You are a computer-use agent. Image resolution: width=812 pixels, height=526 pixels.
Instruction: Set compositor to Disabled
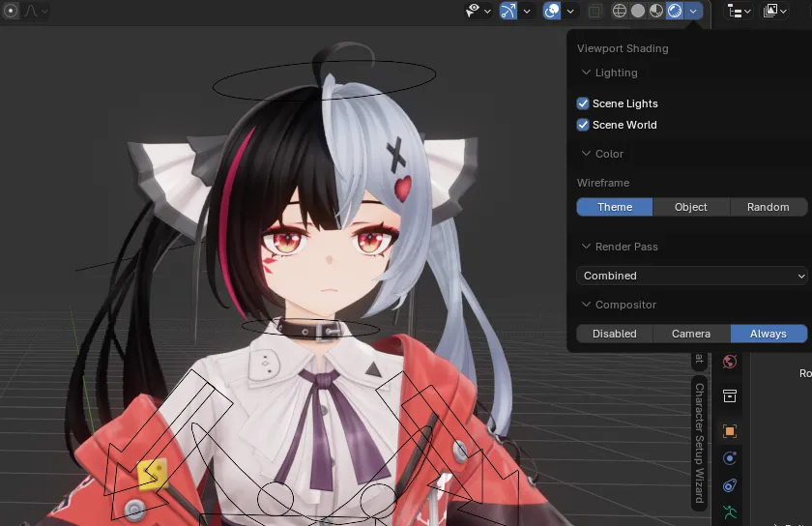pyautogui.click(x=615, y=334)
